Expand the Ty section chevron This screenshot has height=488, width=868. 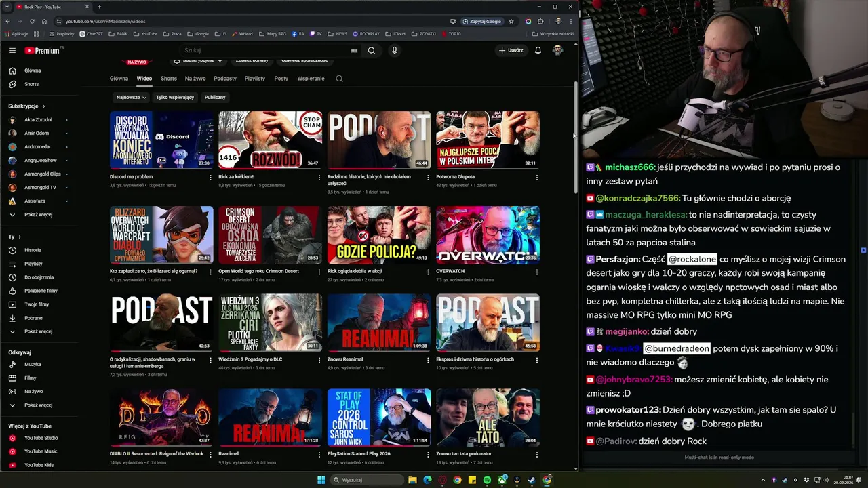(19, 237)
